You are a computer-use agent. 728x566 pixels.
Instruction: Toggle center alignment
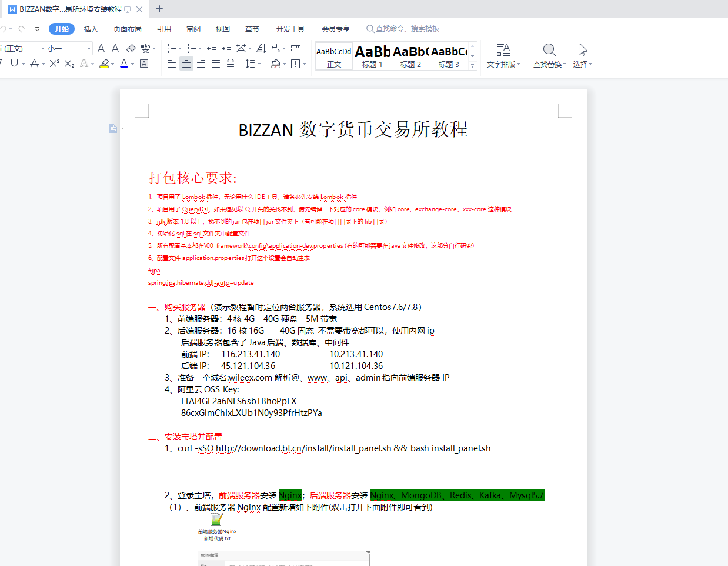[x=186, y=64]
